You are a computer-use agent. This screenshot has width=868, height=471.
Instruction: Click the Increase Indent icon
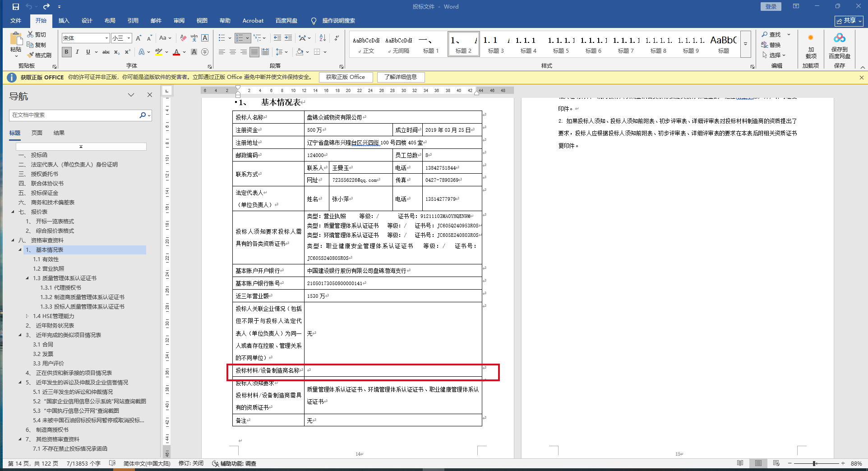pyautogui.click(x=288, y=38)
